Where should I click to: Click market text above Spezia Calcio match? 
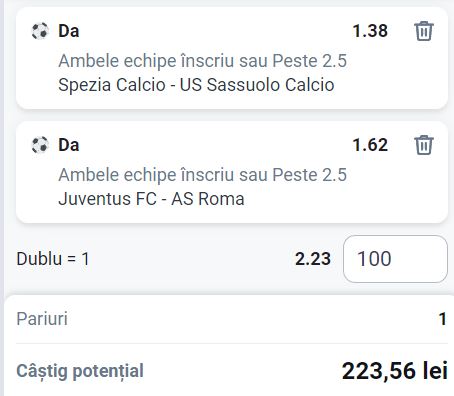point(202,61)
